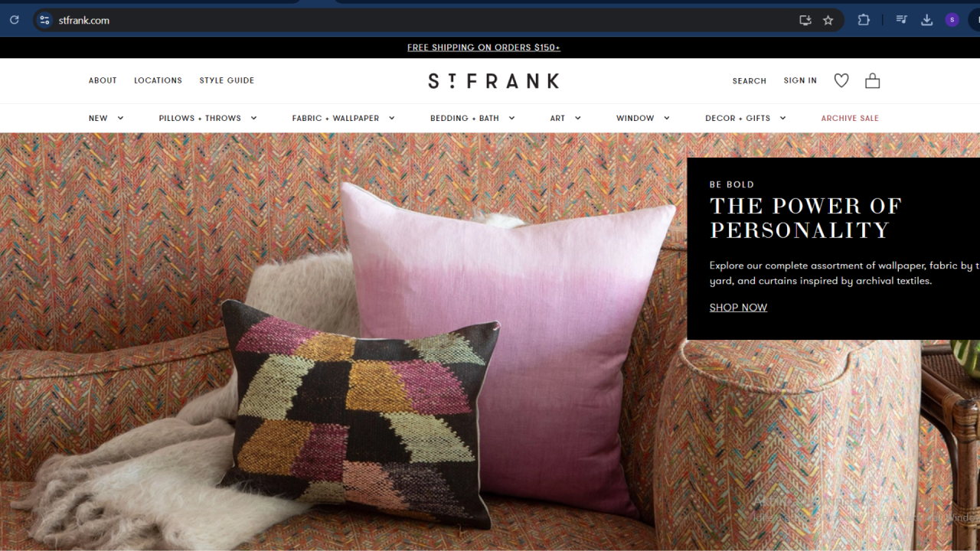Open the wishlist heart icon

coord(841,80)
